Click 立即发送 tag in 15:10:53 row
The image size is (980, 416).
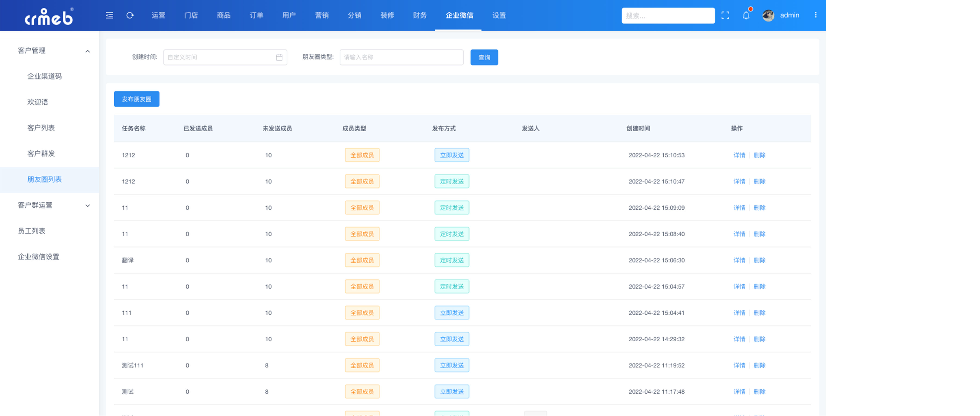point(452,155)
